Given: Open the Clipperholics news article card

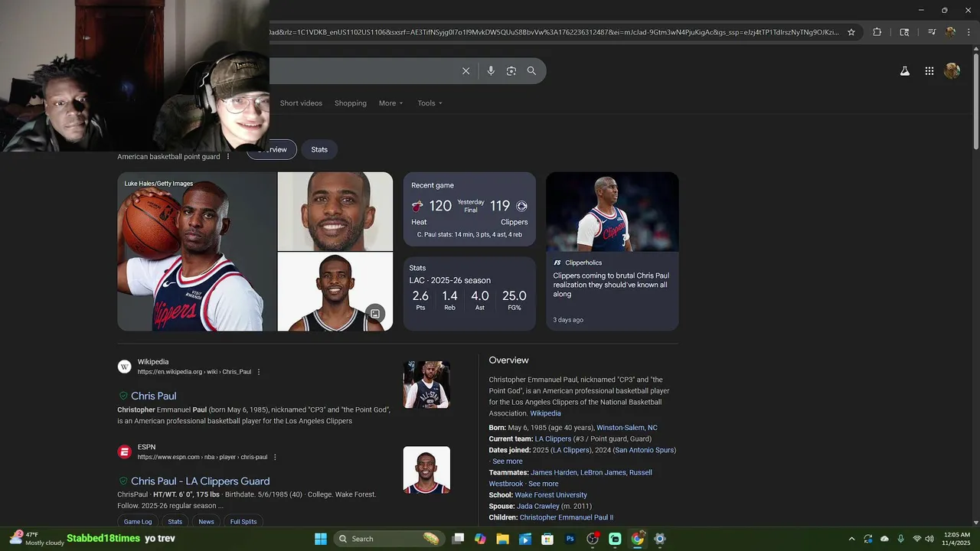Looking at the screenshot, I should click(x=612, y=251).
